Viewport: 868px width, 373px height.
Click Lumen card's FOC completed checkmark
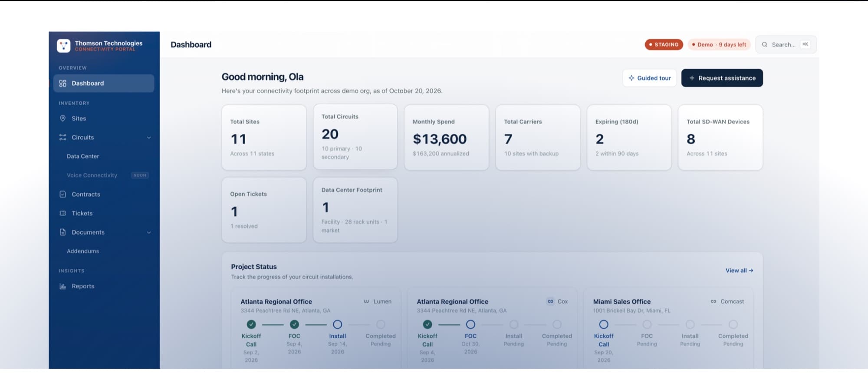coord(294,324)
